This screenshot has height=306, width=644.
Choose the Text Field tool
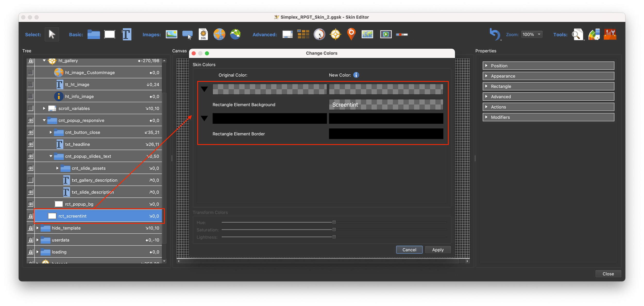click(x=126, y=34)
